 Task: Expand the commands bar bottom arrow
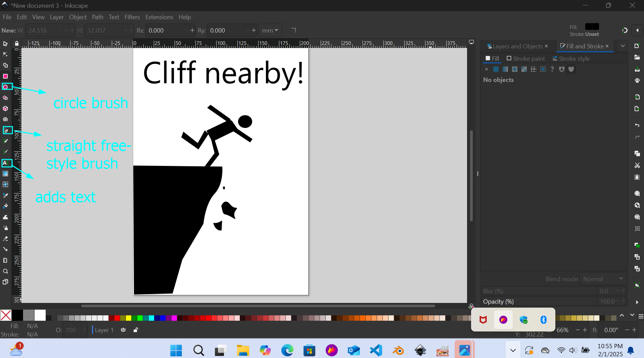(637, 302)
